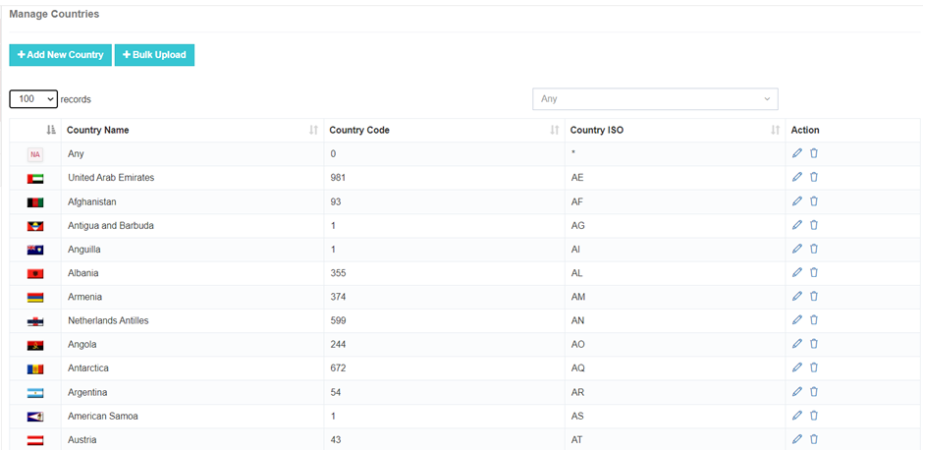Edit the Argentina entry
Viewport: 925px width, 471px height.
coord(797,392)
